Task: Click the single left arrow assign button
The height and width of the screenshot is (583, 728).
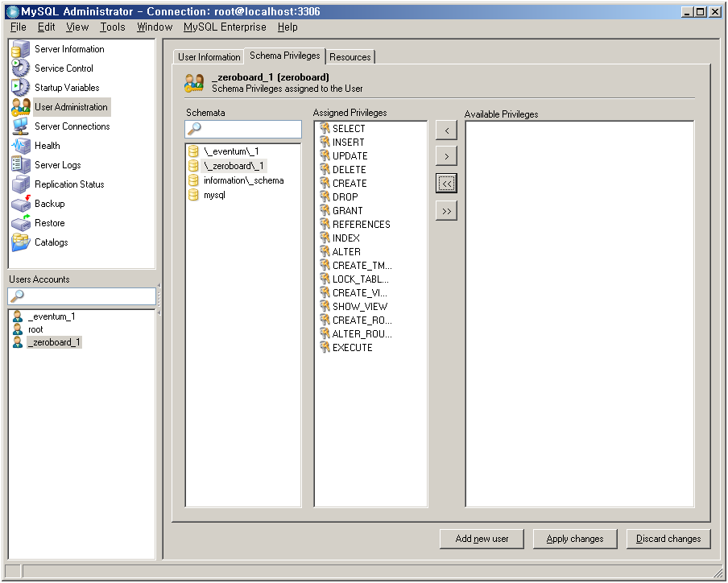Action: [447, 130]
